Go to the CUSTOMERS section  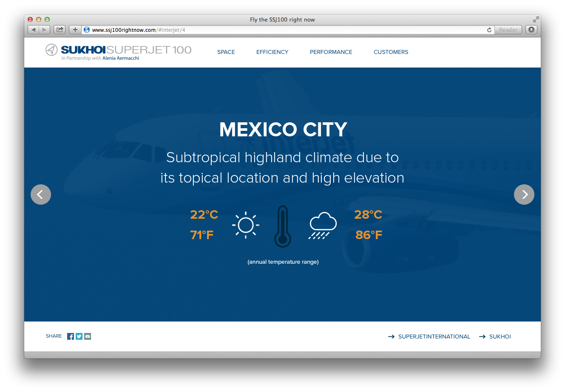click(x=391, y=52)
